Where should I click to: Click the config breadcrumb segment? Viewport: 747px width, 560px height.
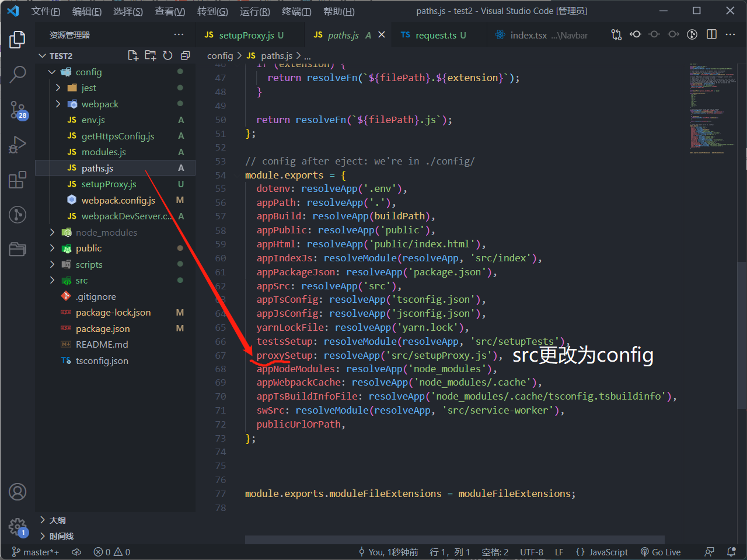click(220, 55)
